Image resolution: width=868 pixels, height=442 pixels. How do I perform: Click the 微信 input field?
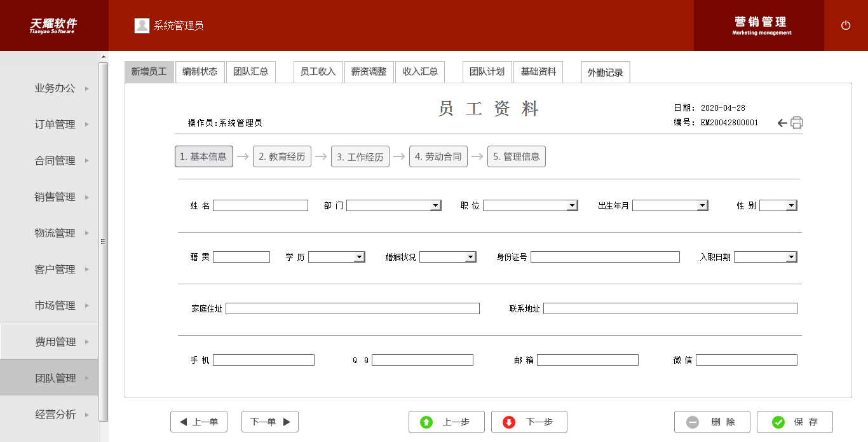747,360
